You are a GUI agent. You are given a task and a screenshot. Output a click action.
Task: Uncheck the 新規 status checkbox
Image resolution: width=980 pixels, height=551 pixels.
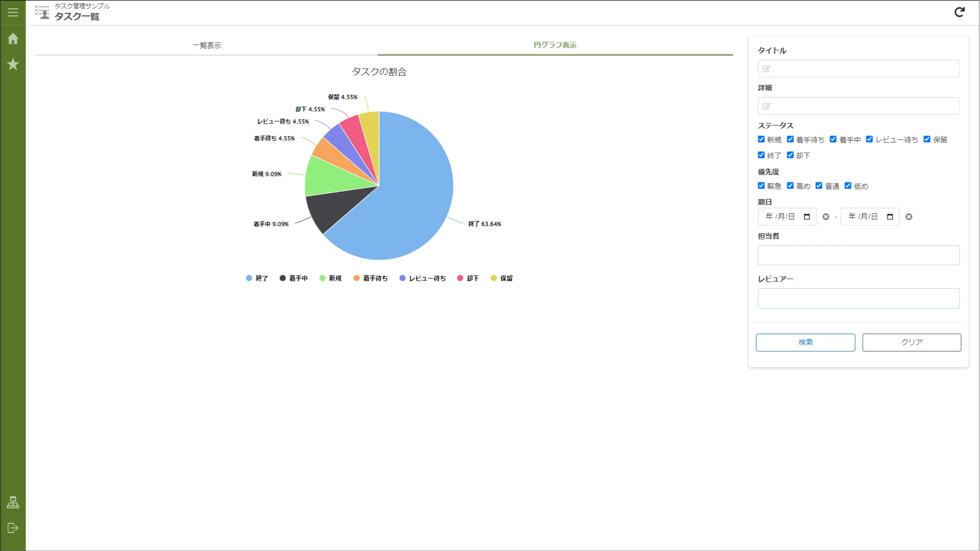pos(761,139)
